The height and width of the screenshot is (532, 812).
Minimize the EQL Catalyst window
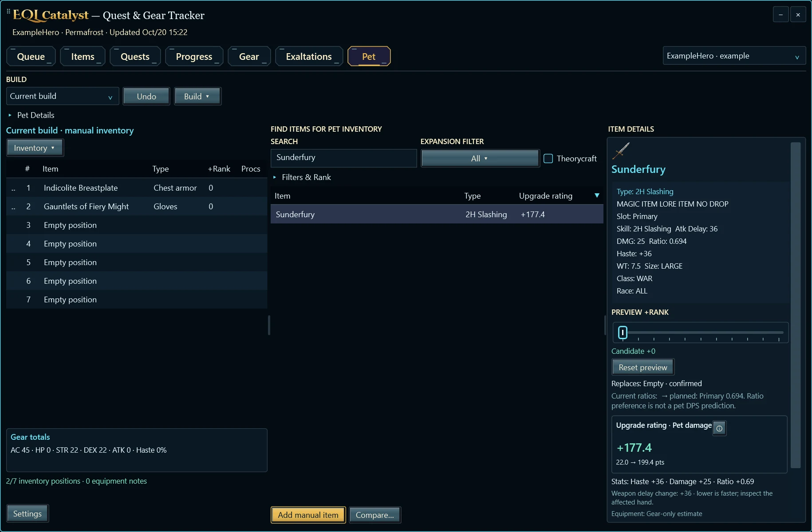click(x=781, y=15)
